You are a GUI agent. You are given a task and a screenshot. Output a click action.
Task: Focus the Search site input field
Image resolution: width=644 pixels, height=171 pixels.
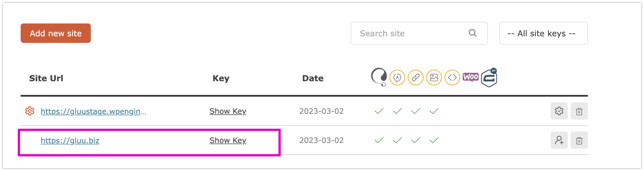[x=419, y=33]
